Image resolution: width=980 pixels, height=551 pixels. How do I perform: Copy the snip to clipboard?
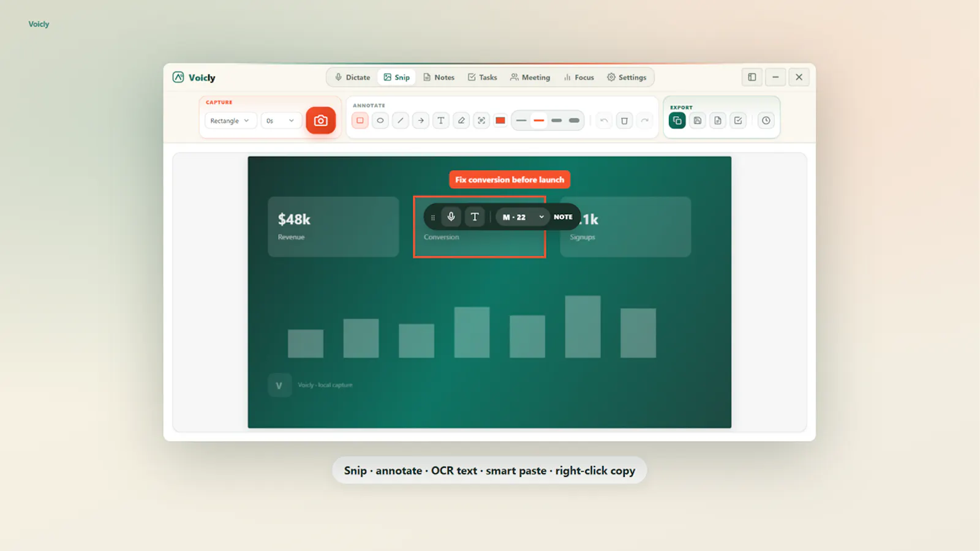coord(677,121)
